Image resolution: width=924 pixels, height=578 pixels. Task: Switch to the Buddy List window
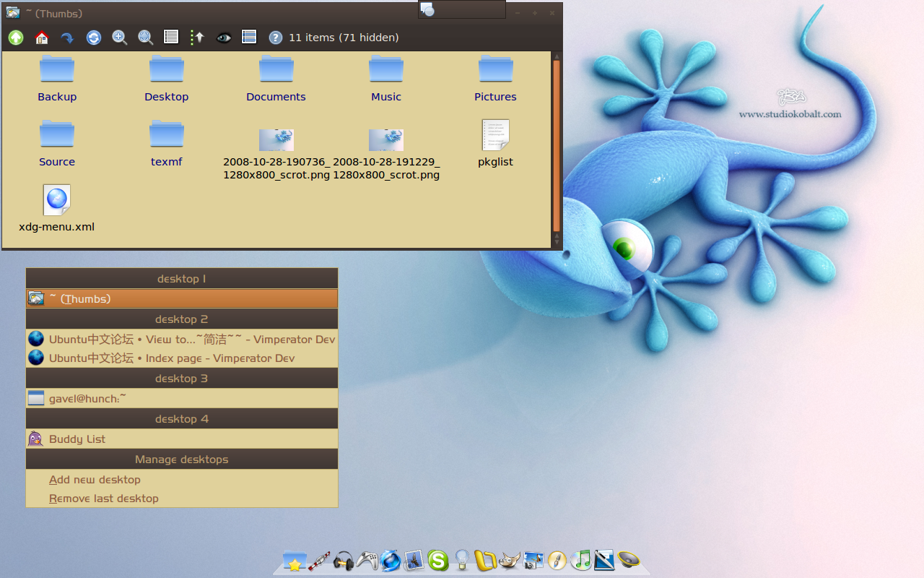[x=182, y=439]
